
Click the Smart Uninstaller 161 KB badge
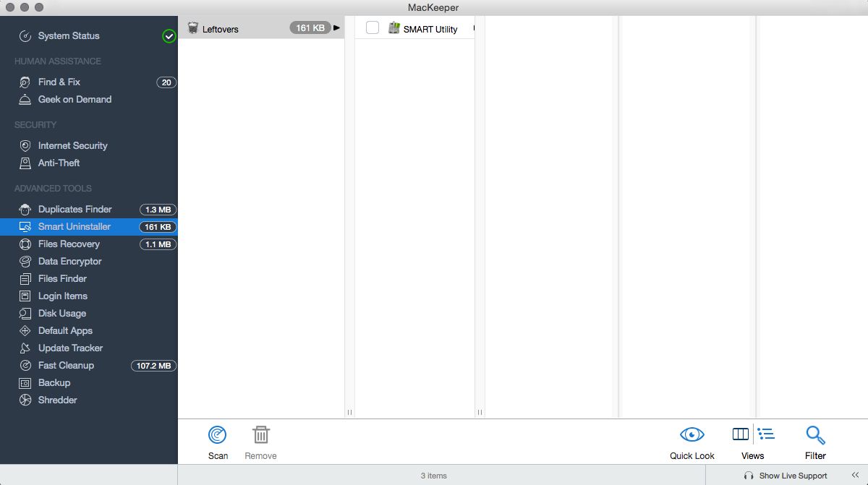158,227
